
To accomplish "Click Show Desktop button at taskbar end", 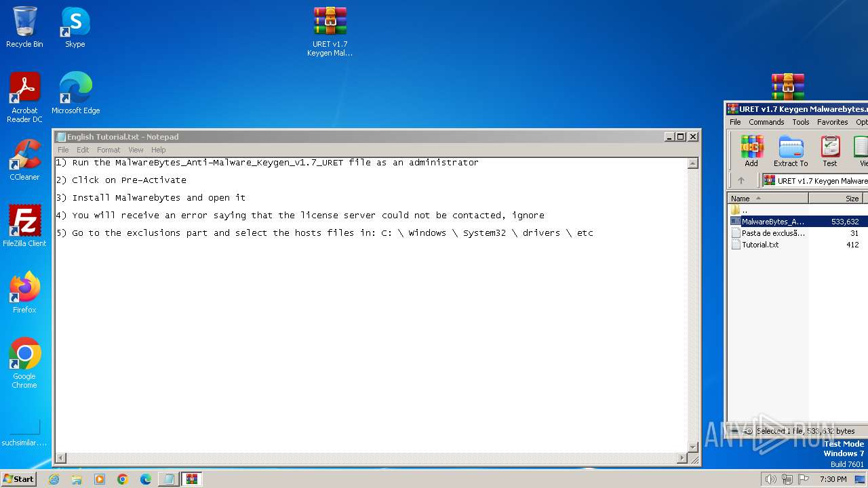I will pos(860,479).
